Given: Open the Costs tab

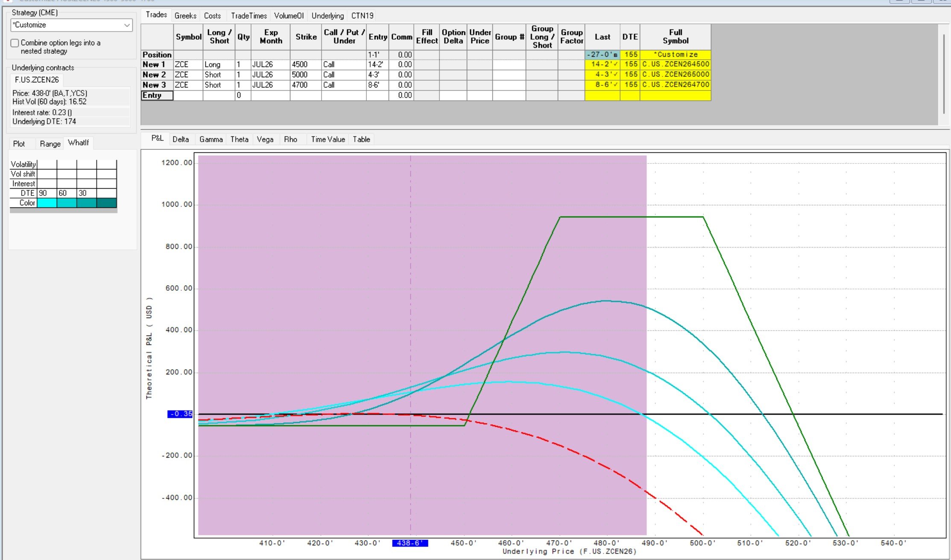Looking at the screenshot, I should 212,16.
